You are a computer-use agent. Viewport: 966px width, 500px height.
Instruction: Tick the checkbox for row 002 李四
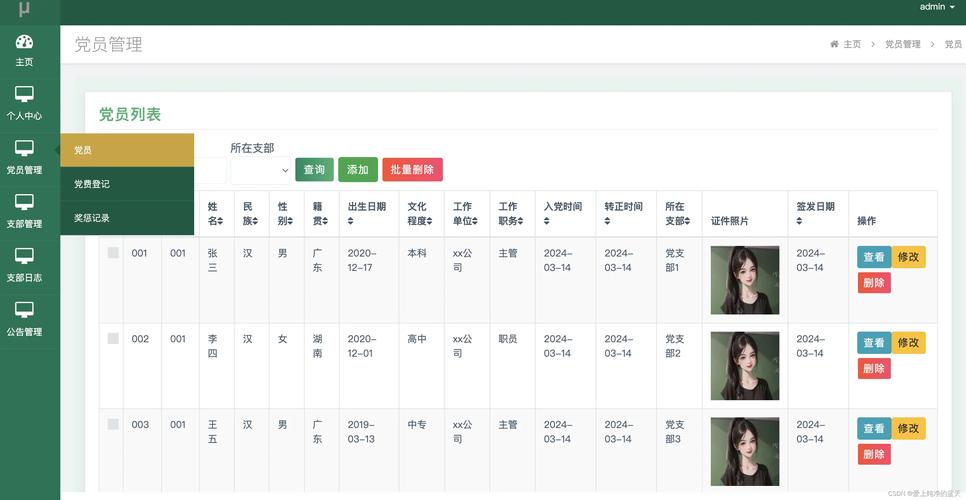[113, 338]
